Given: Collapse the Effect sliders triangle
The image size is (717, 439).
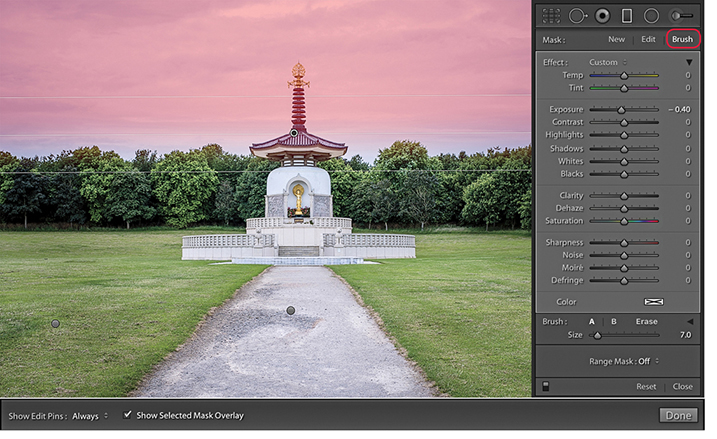Looking at the screenshot, I should click(689, 62).
